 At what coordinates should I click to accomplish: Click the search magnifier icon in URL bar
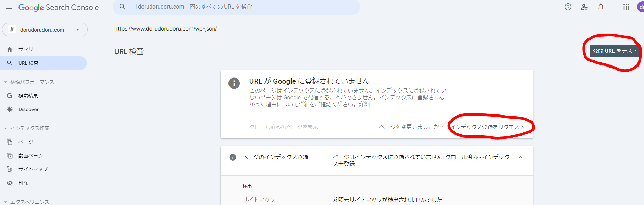122,7
